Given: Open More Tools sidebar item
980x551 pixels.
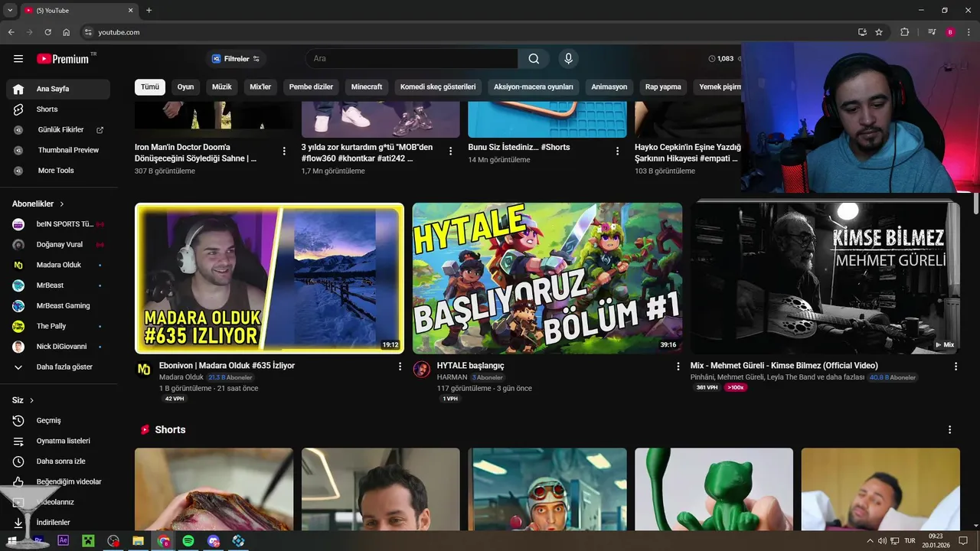Looking at the screenshot, I should [x=58, y=171].
